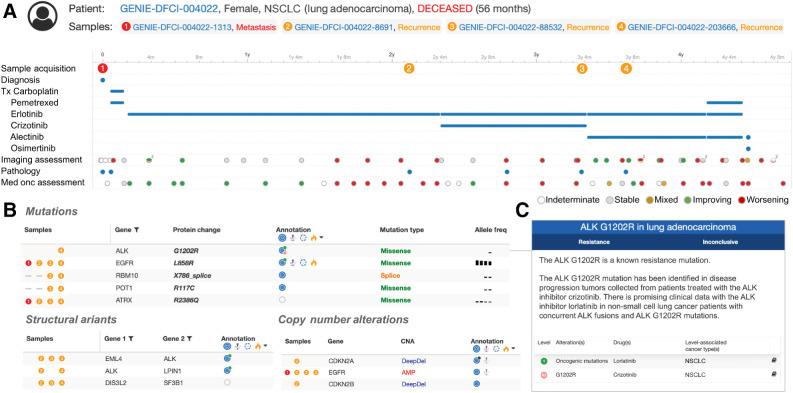This screenshot has height=393, width=793.
Task: Click the flame hotspot icon in the Mutations header
Action: (314, 237)
